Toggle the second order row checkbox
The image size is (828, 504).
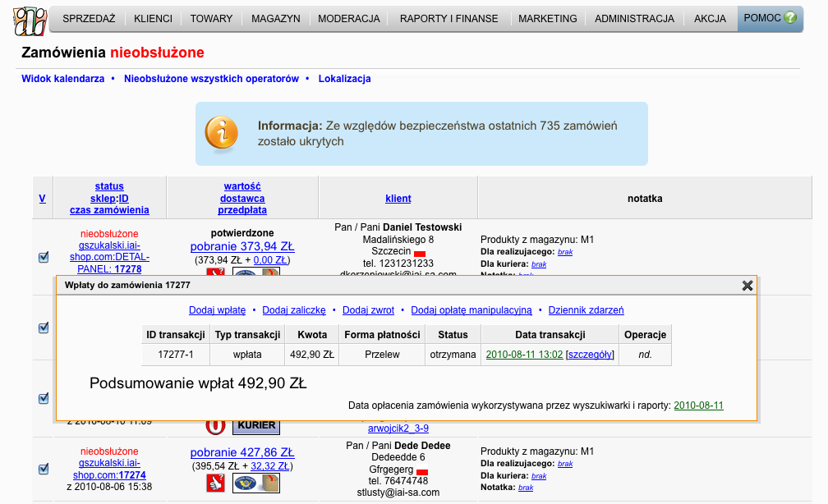point(44,328)
